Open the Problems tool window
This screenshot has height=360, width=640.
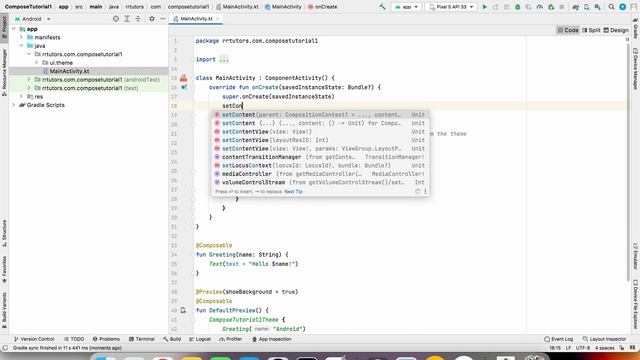[x=106, y=339]
